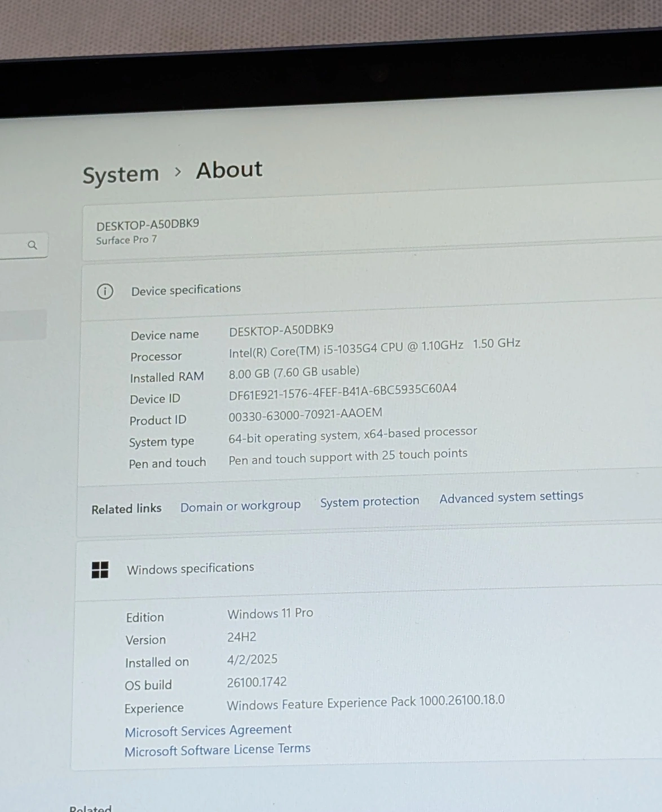Select the Device name value DESKTOP-A50DBK9

point(281,330)
